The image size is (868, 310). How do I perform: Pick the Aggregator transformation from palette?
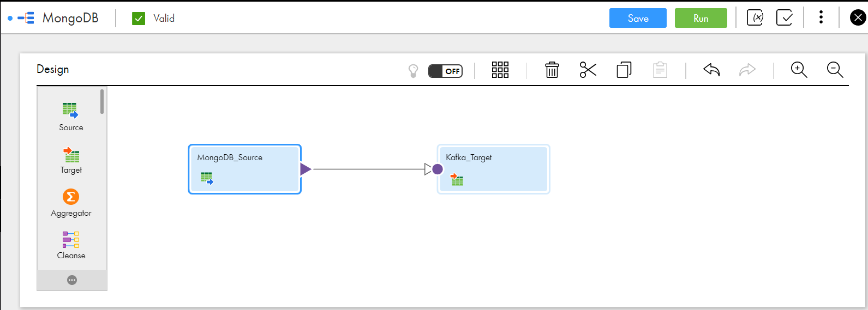click(71, 203)
